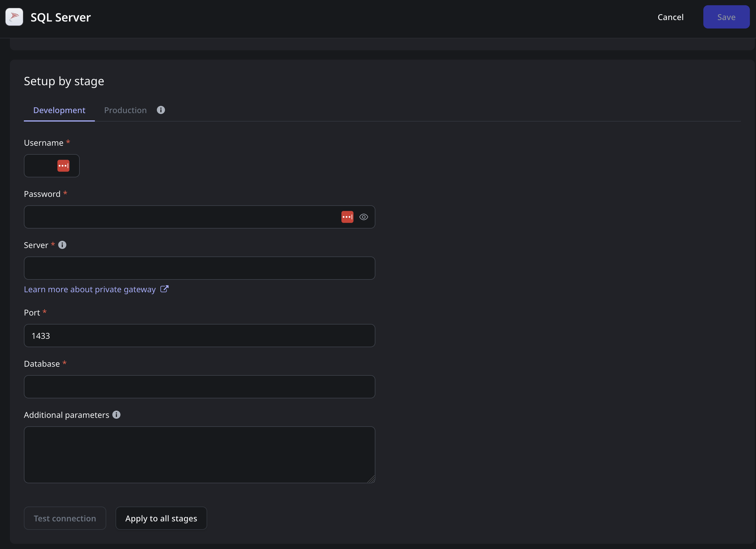Click the Additional parameters label
The width and height of the screenshot is (756, 549).
(67, 415)
